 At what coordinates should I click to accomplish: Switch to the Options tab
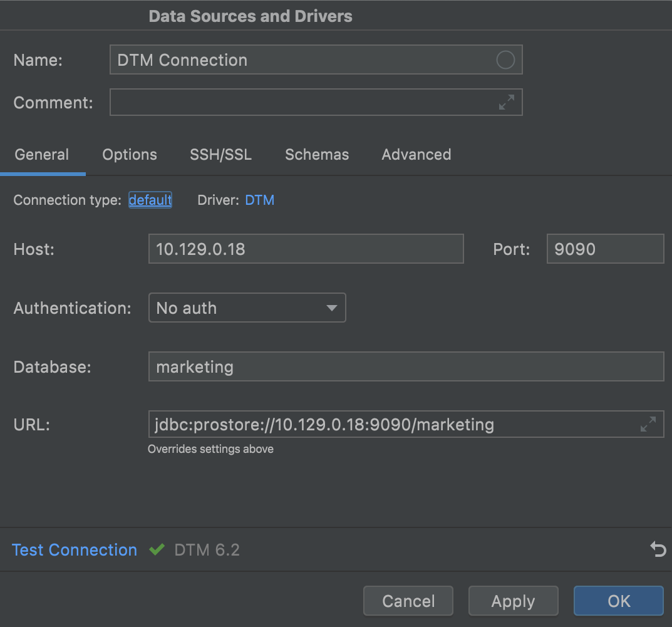130,155
